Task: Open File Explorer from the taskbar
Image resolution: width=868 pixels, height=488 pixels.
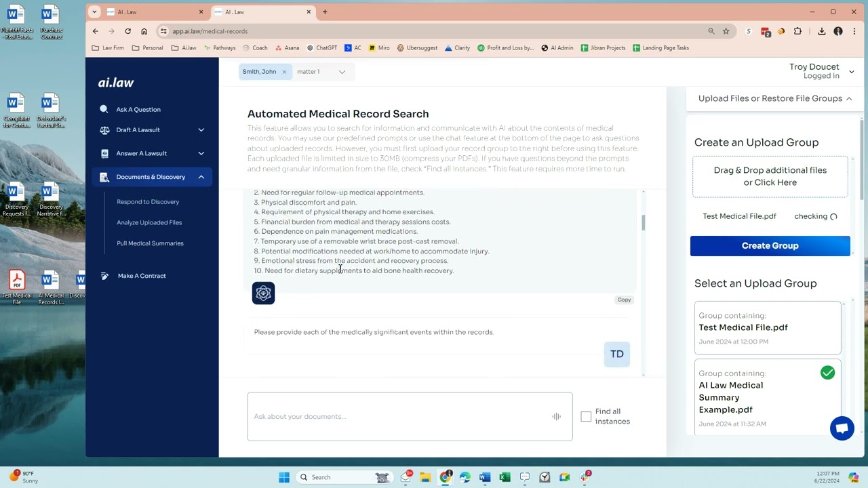Action: click(x=425, y=477)
